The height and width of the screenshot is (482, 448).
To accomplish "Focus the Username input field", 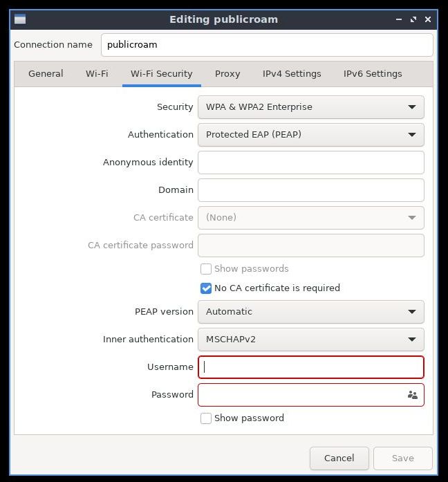I will (311, 367).
